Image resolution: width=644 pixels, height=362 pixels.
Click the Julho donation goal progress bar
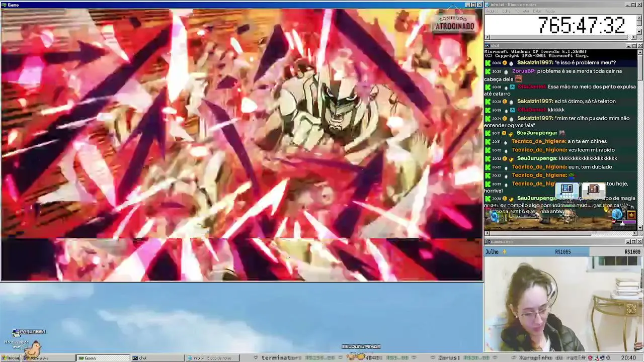pos(563,252)
